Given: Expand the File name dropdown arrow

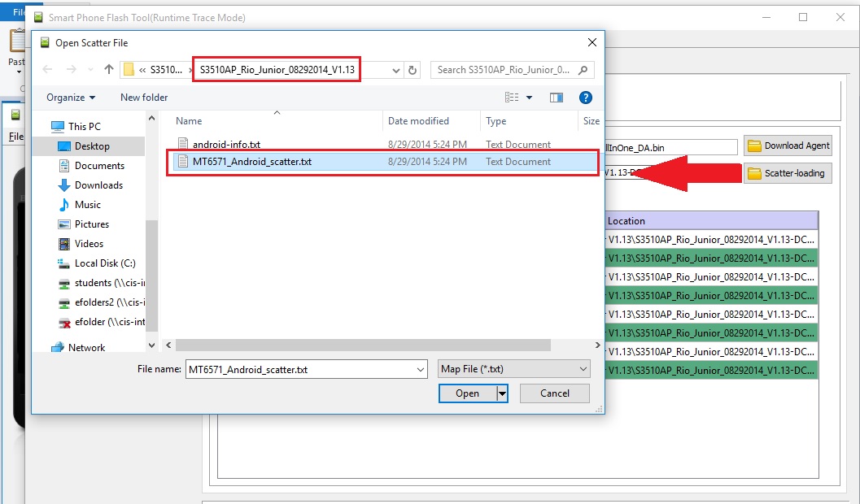Looking at the screenshot, I should tap(421, 369).
